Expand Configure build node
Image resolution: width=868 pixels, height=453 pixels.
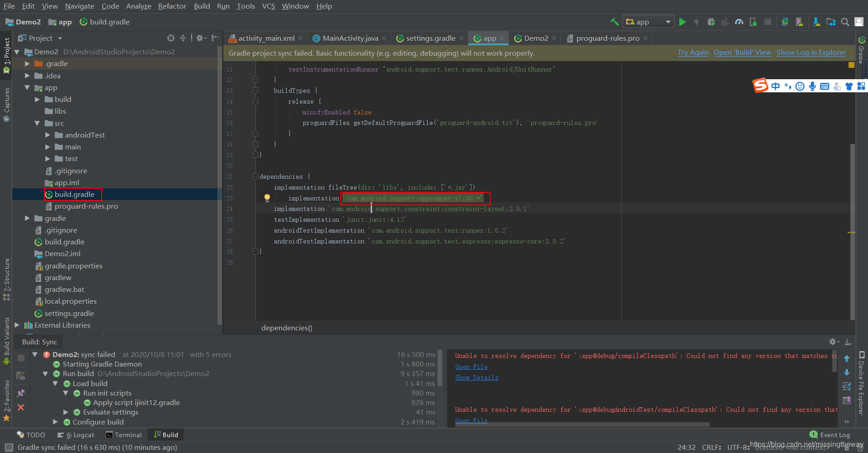tap(55, 422)
